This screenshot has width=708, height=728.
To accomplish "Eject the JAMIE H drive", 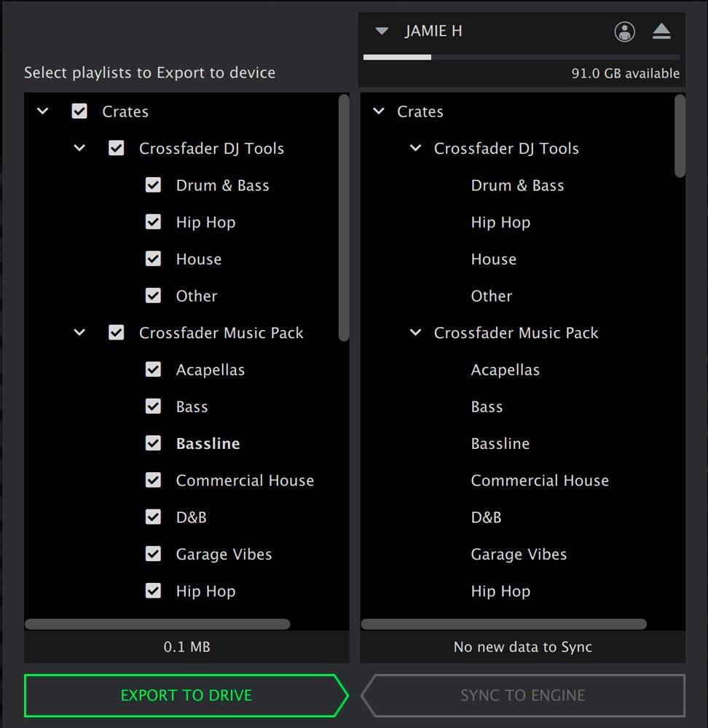I will click(661, 31).
